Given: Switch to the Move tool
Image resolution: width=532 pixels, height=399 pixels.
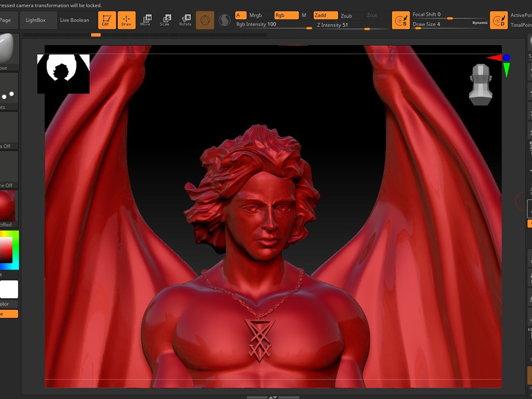Looking at the screenshot, I should tap(145, 20).
